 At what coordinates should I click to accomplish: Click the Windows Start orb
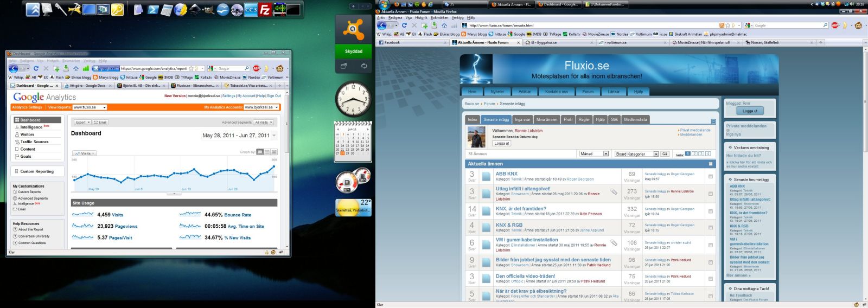pos(384,5)
